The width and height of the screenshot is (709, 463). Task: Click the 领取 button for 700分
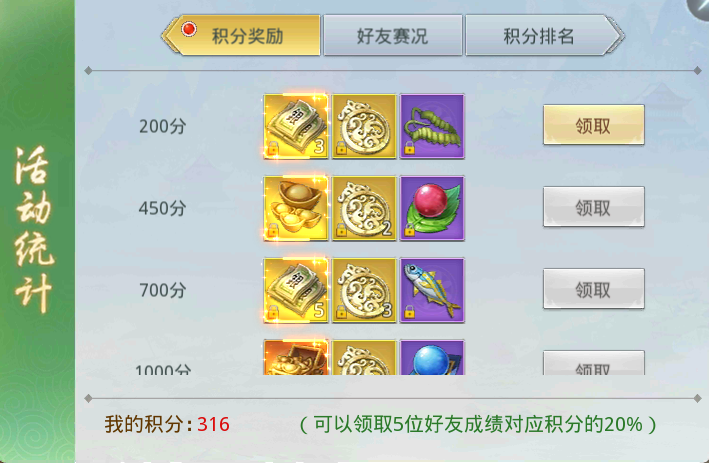[x=593, y=288]
